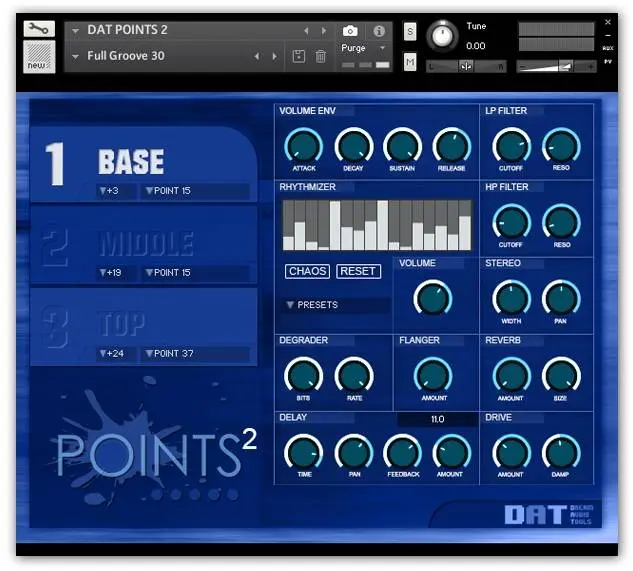Open the Base layer POINT 15 dropdown
This screenshot has height=571, width=633.
click(x=195, y=191)
